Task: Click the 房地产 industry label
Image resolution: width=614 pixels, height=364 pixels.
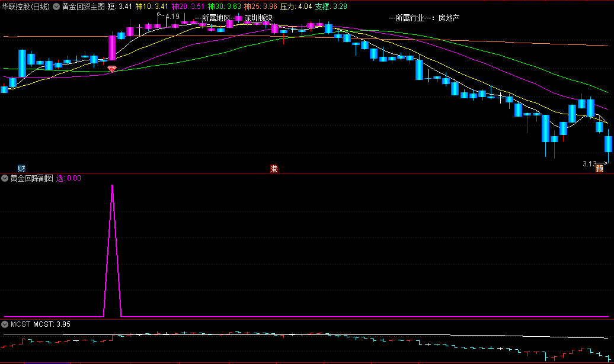Action: coord(449,18)
